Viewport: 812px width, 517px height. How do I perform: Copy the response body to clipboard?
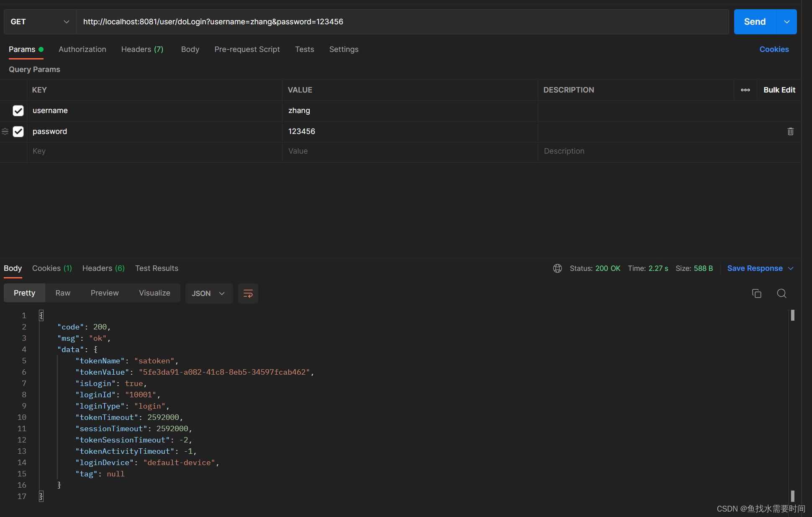pos(756,293)
